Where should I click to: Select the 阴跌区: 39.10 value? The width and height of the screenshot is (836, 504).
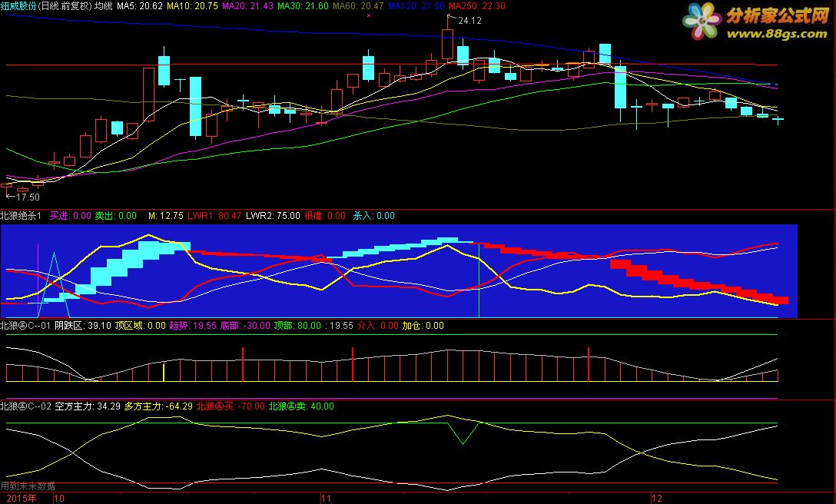(x=83, y=325)
